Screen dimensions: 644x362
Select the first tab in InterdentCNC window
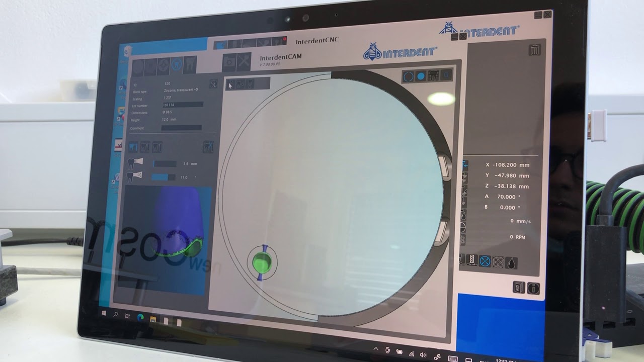click(x=221, y=45)
